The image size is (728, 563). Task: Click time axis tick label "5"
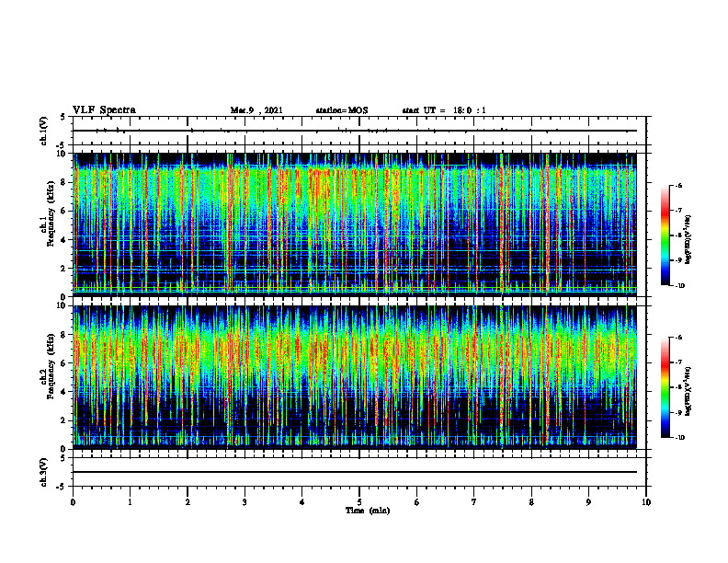[359, 502]
